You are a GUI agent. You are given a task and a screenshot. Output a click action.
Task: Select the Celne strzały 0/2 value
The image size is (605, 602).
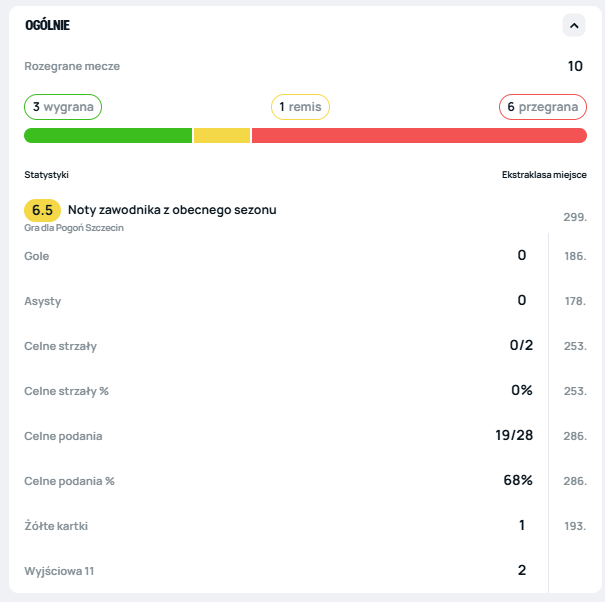[x=521, y=346]
